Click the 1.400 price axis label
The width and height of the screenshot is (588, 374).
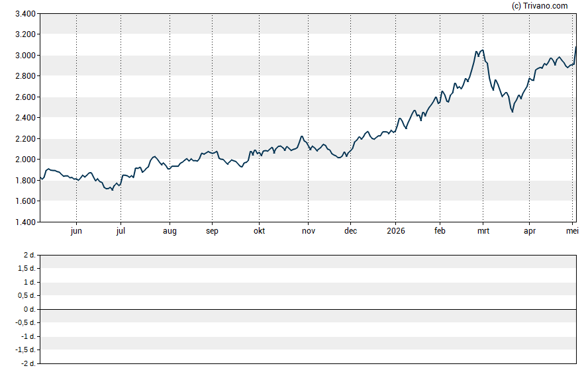25,222
